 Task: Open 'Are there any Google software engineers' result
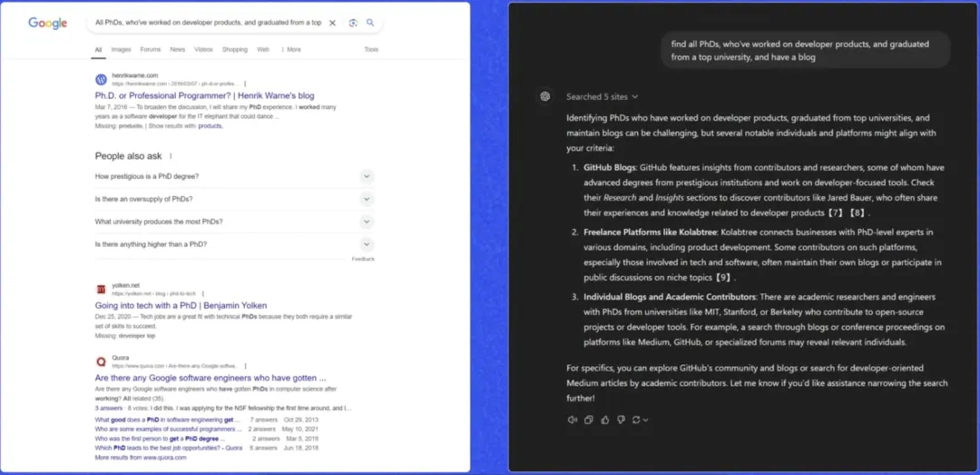pos(211,378)
